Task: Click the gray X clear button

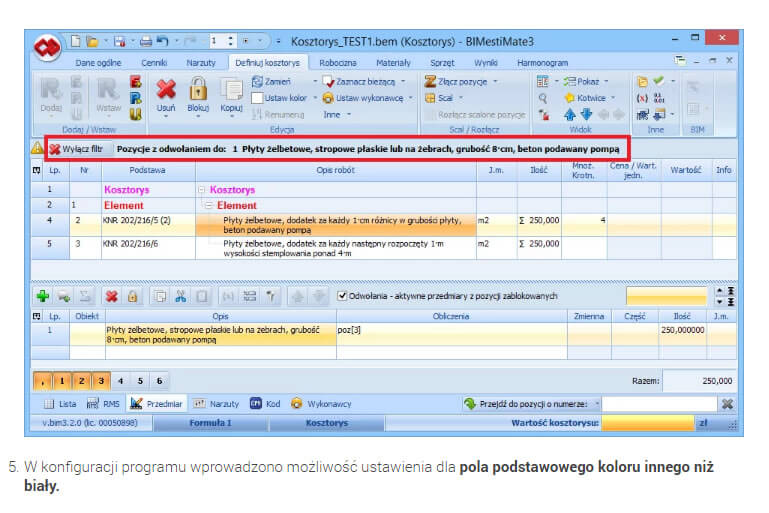Action: point(727,404)
